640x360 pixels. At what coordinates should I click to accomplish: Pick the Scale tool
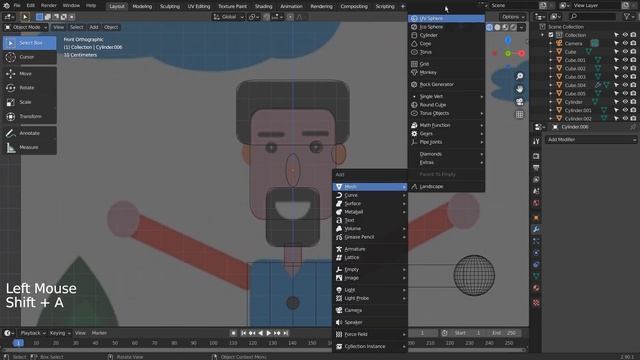[29, 102]
